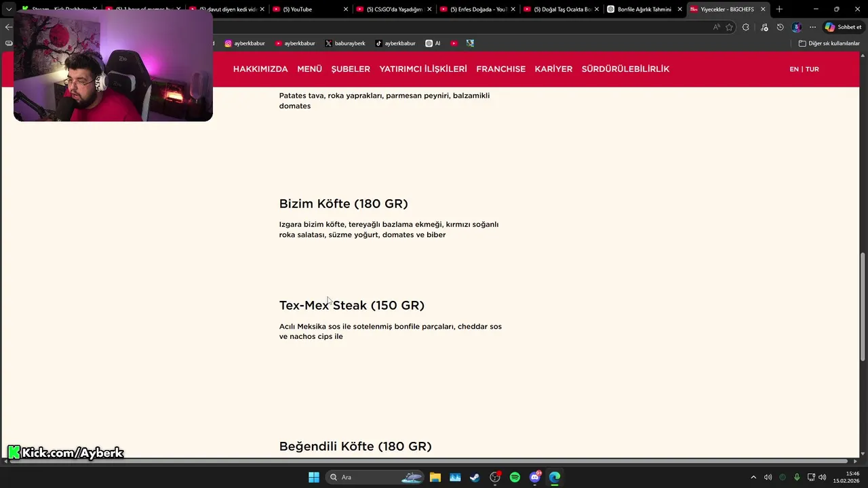Open the tab search dropdown
868x488 pixels.
pos(9,9)
